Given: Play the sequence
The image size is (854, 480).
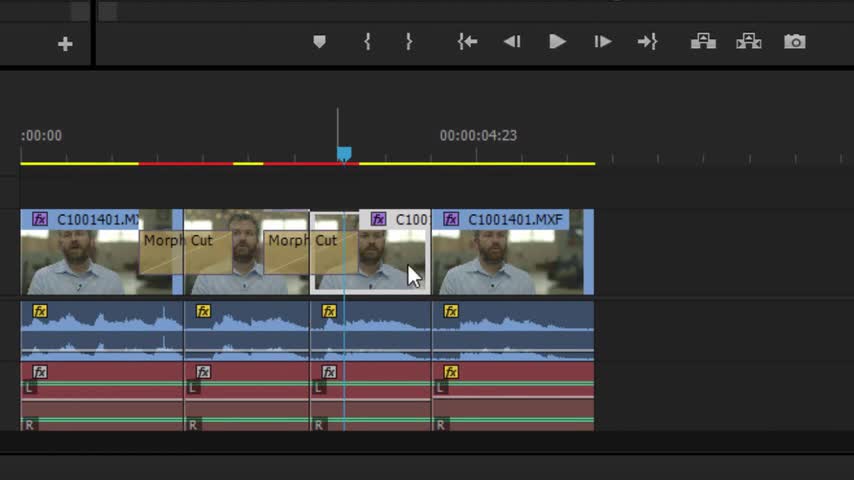Looking at the screenshot, I should point(557,41).
